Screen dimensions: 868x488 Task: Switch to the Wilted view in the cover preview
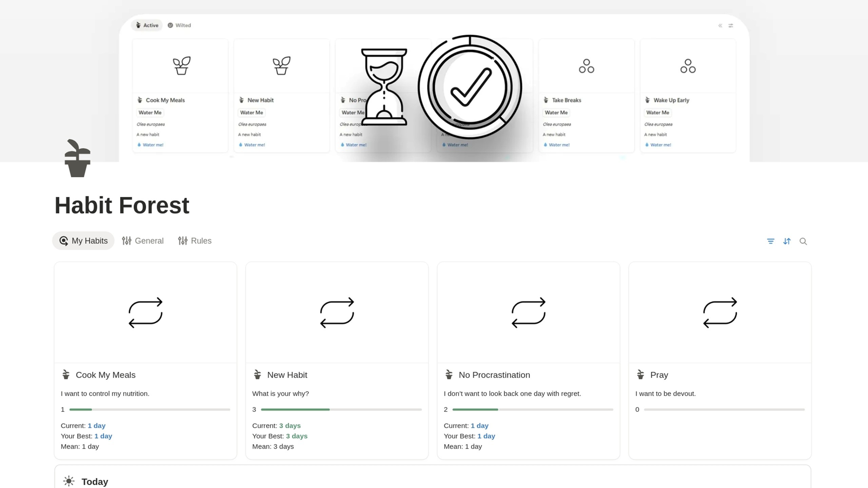(x=179, y=25)
